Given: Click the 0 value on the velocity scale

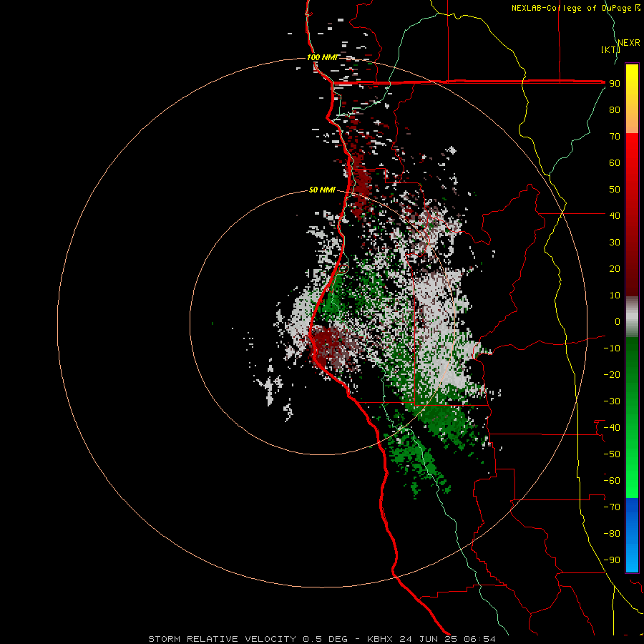Looking at the screenshot, I should 618,321.
